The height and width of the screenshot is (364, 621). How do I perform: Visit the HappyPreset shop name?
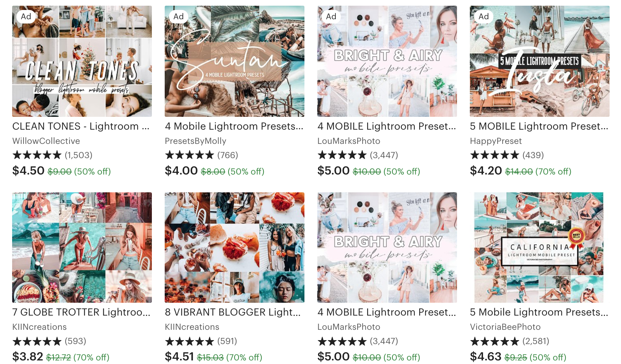point(496,141)
